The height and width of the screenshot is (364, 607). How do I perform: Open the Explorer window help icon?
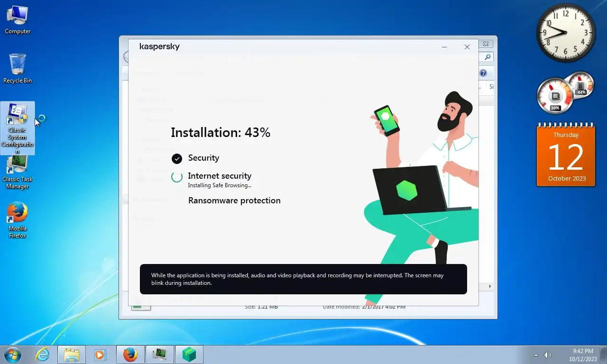point(483,73)
